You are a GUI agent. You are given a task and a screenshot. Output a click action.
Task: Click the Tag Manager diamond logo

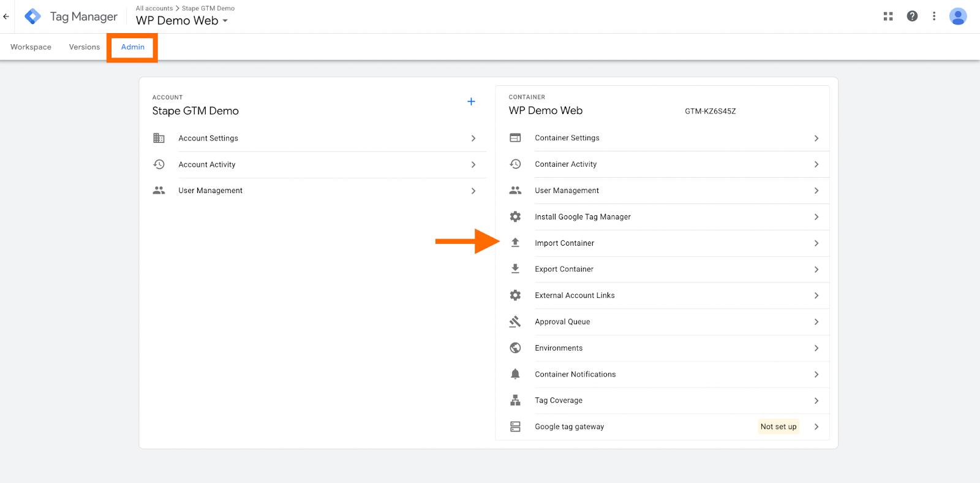[x=32, y=17]
